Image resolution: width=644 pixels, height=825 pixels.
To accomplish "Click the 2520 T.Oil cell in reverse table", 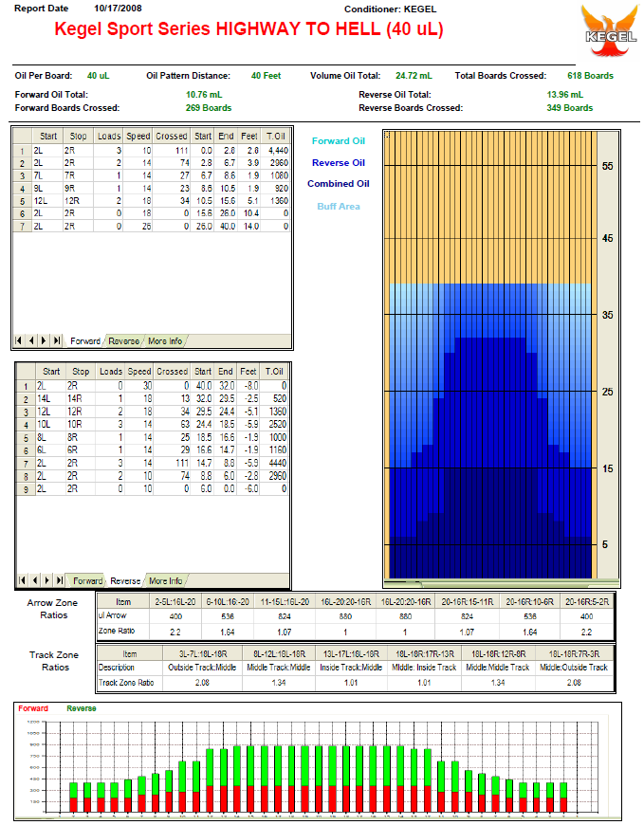I will click(274, 424).
